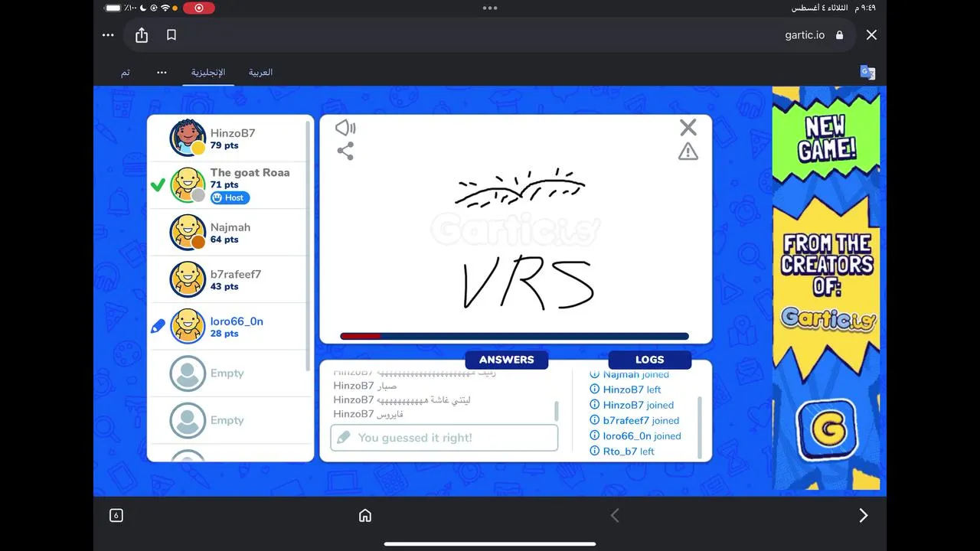Image resolution: width=980 pixels, height=551 pixels.
Task: Mute the game sound with the speaker icon
Action: [x=345, y=128]
